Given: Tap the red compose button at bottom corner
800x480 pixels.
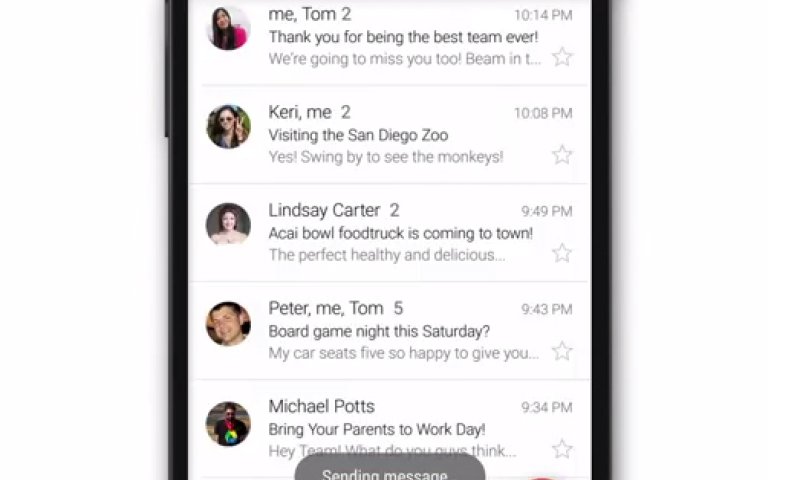Looking at the screenshot, I should point(543,477).
